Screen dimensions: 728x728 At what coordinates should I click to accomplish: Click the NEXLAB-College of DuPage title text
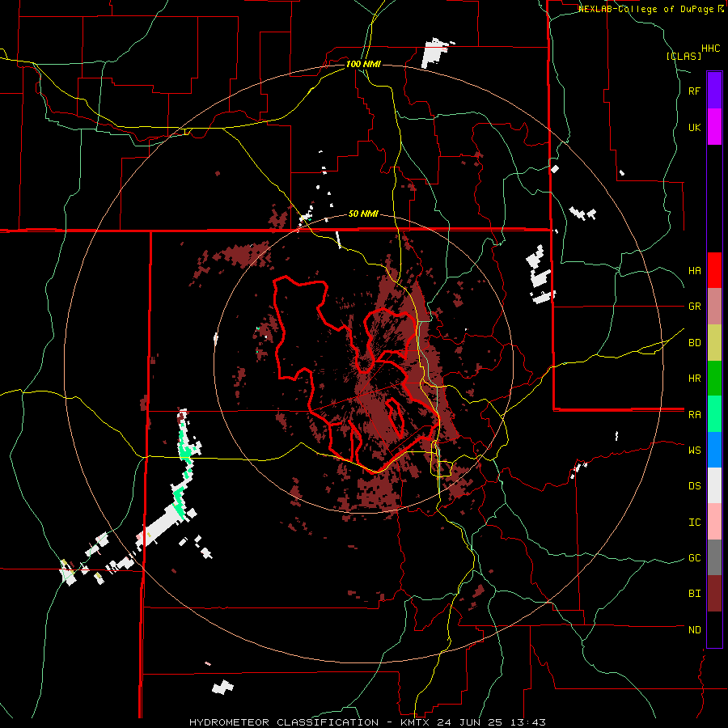(648, 9)
